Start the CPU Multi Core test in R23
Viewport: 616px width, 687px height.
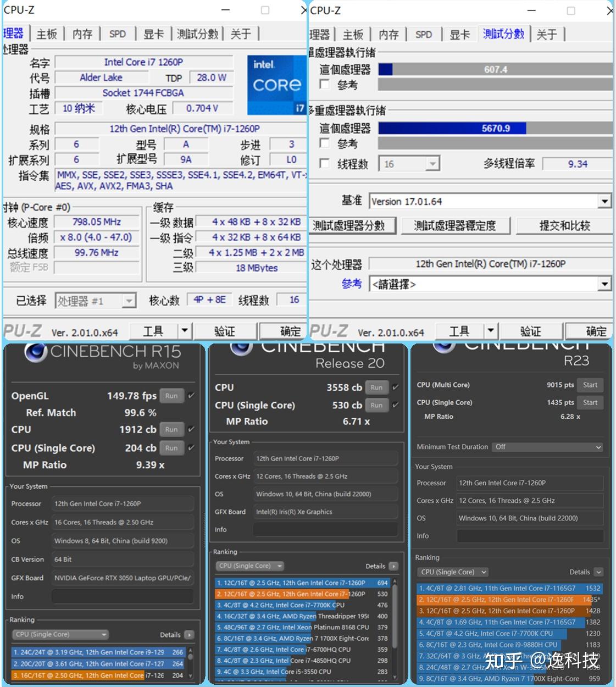tap(590, 385)
